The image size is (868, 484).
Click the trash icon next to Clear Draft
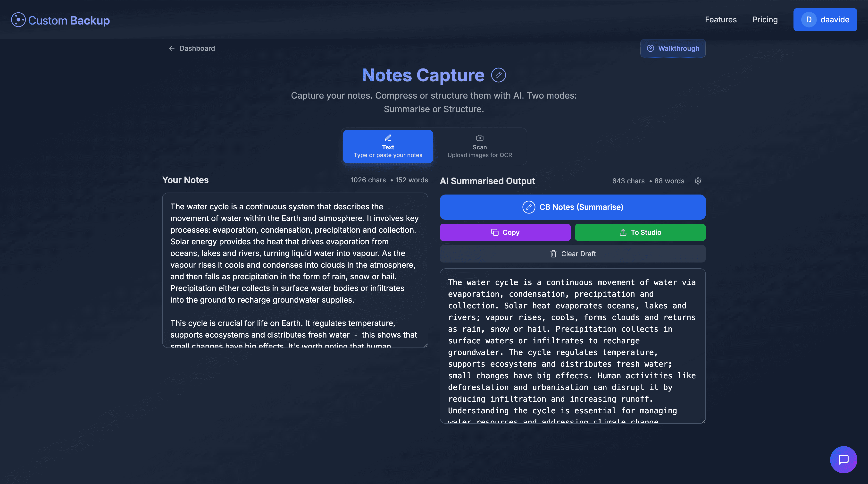tap(553, 254)
